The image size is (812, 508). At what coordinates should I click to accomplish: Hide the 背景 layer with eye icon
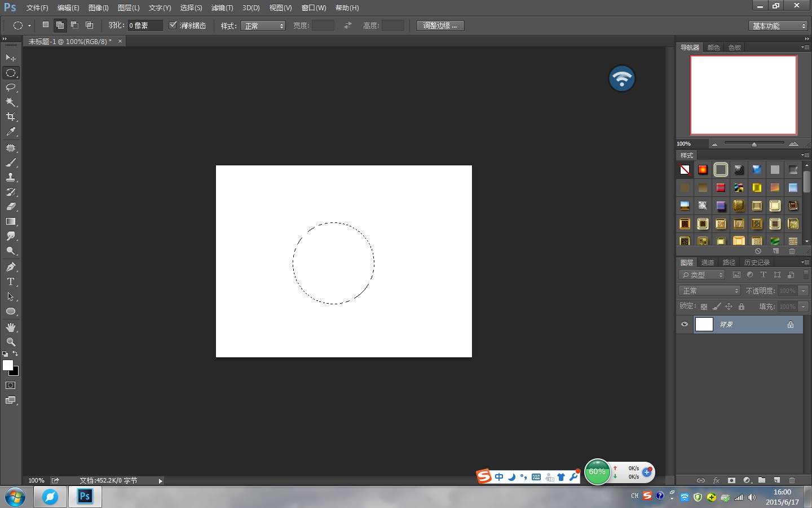(x=685, y=325)
